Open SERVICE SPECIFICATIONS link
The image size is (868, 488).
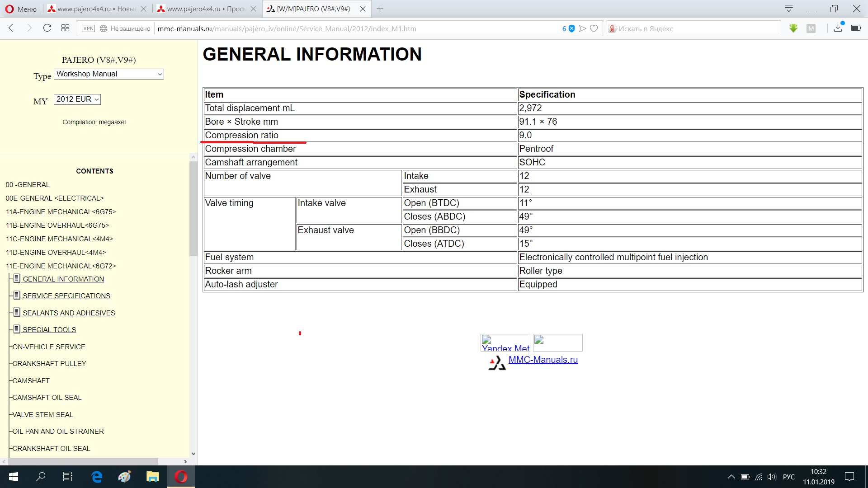point(66,296)
